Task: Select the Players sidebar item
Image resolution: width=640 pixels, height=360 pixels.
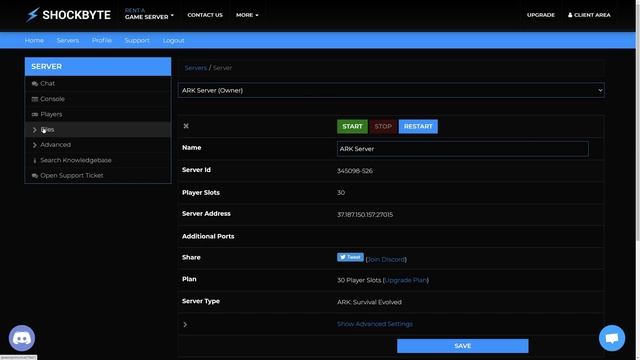Action: coord(98,115)
